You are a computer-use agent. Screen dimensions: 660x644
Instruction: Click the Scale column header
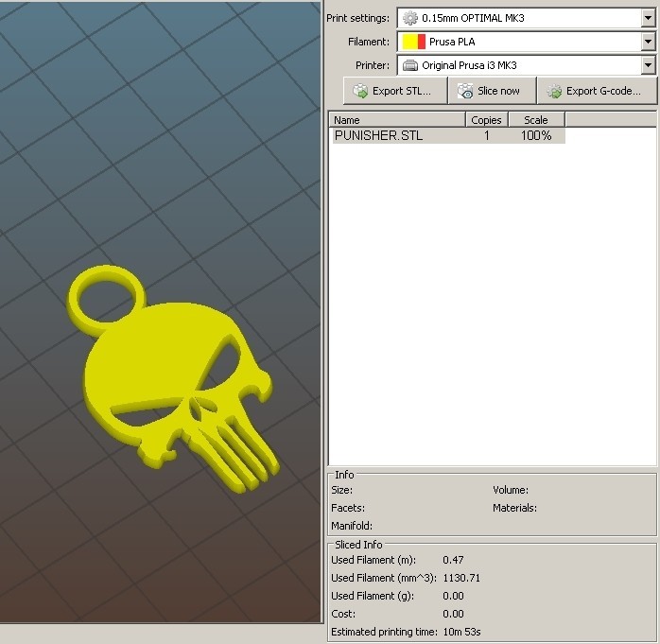(536, 120)
